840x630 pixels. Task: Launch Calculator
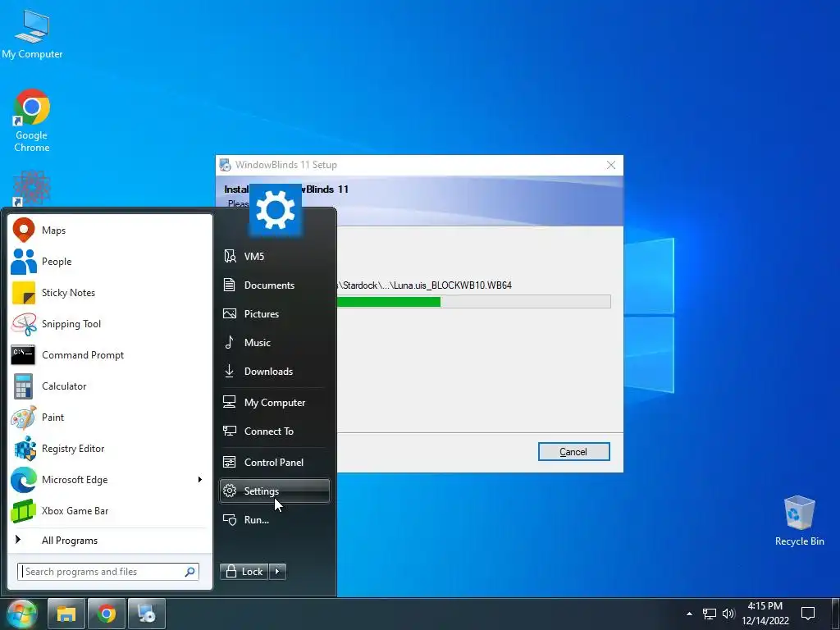point(110,386)
